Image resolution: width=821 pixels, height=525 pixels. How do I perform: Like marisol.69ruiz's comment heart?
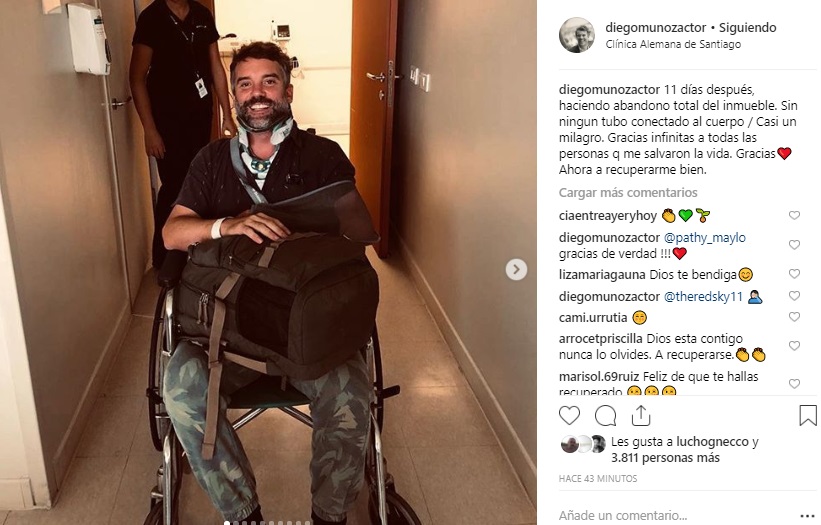coord(794,384)
